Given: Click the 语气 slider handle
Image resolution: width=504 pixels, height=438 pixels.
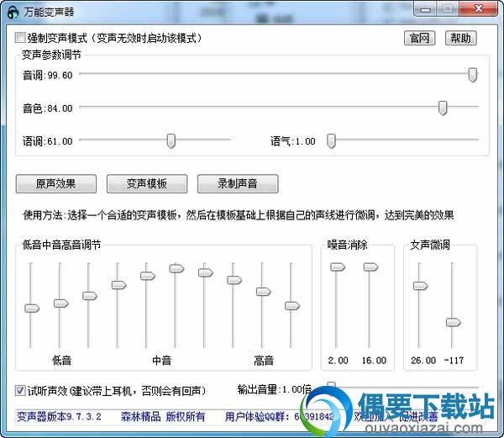Looking at the screenshot, I should coord(331,141).
